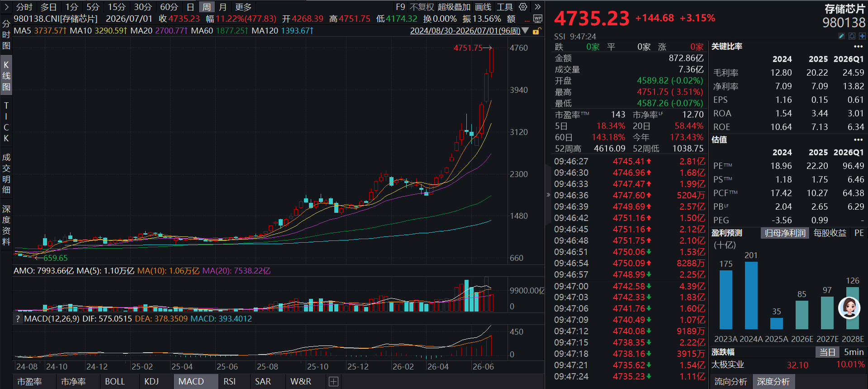The width and height of the screenshot is (868, 389).
Task: Open 关键比率 more options menu
Action: [858, 47]
